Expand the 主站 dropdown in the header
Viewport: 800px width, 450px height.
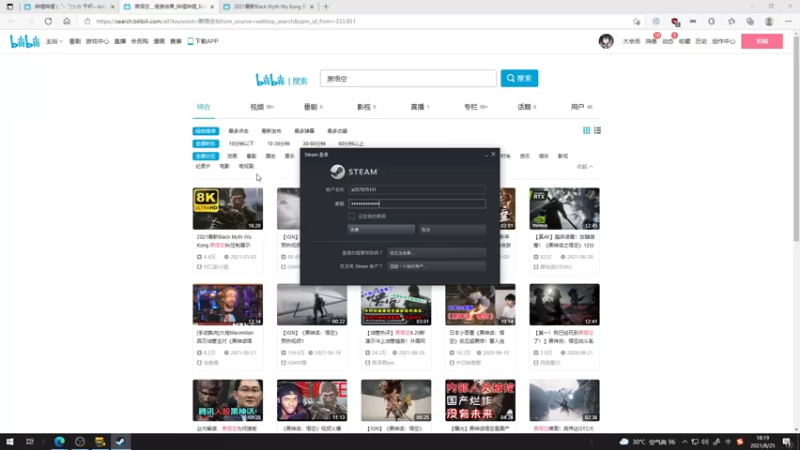tap(54, 41)
